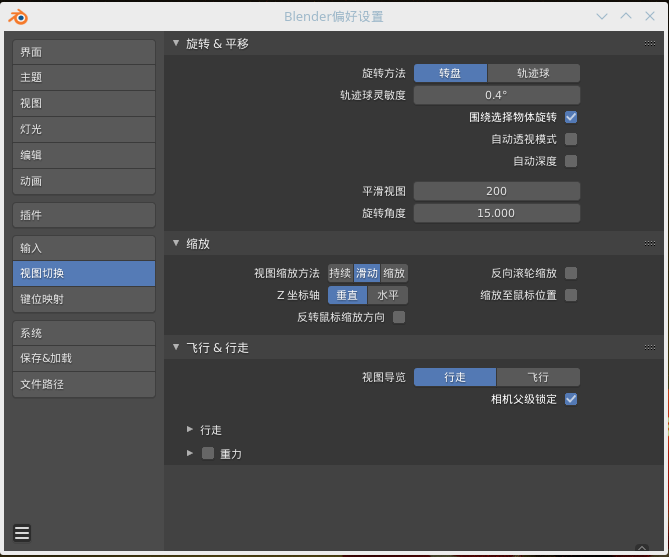Viewport: 669px width, 557px height.
Task: Set 视图导览 to 行走
Action: click(455, 377)
